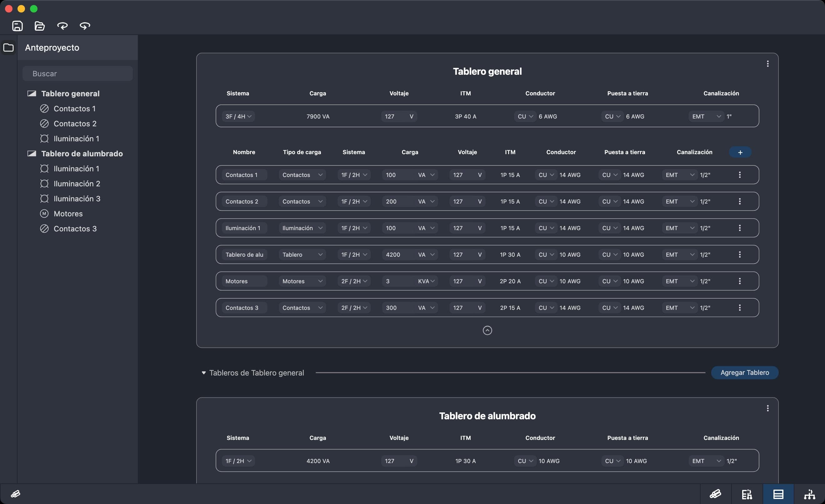This screenshot has width=825, height=504.
Task: Open the KVA unit dropdown in Motores row
Action: coord(426,281)
